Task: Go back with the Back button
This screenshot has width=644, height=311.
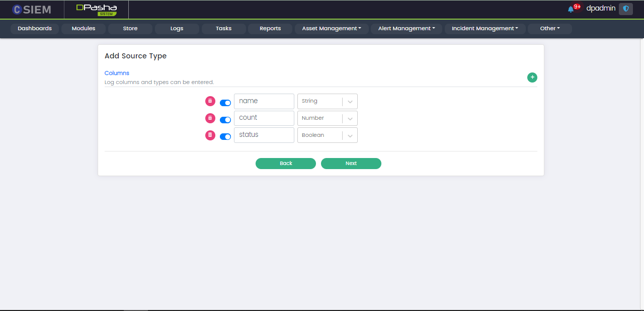Action: coord(286,164)
